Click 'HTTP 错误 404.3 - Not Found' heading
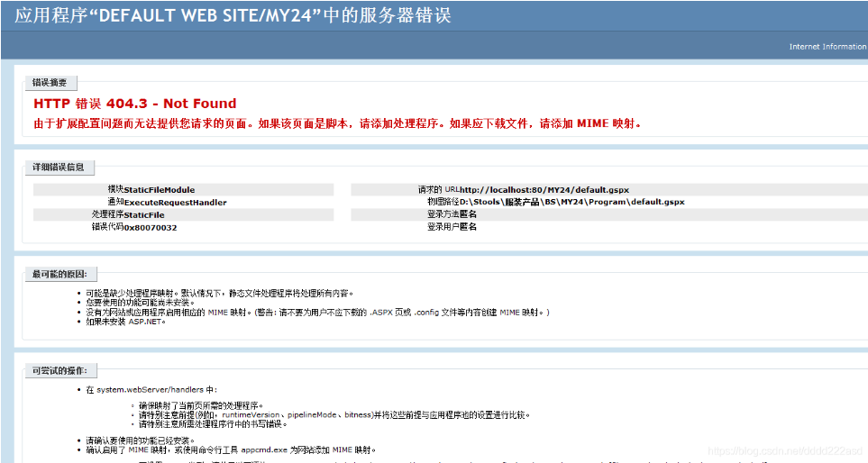Screen dimensions: 868x463 (x=134, y=104)
